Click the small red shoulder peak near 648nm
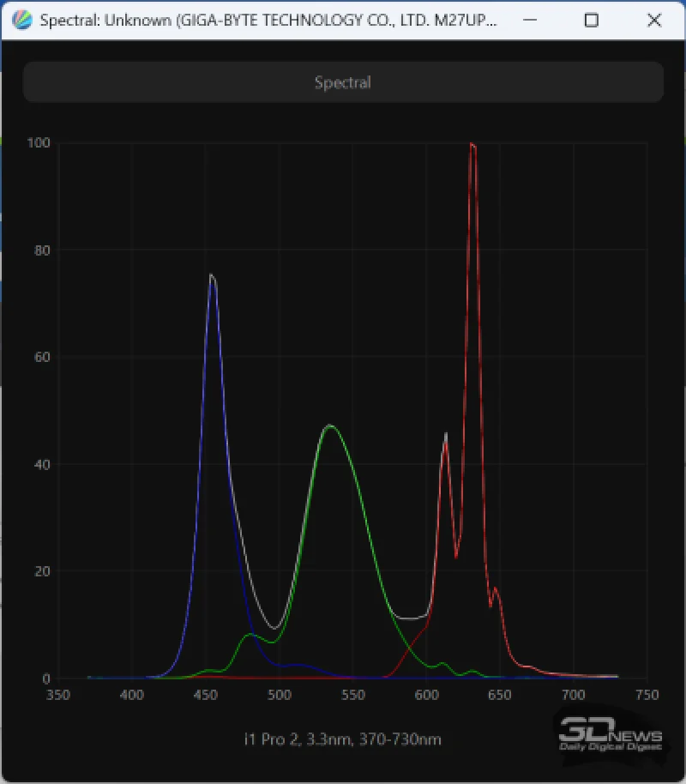 496,588
